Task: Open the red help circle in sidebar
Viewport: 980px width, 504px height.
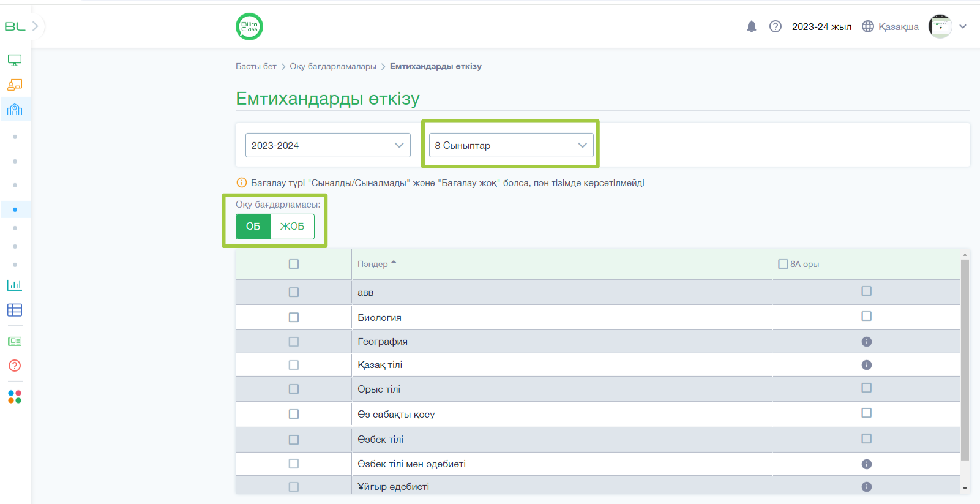Action: tap(15, 366)
